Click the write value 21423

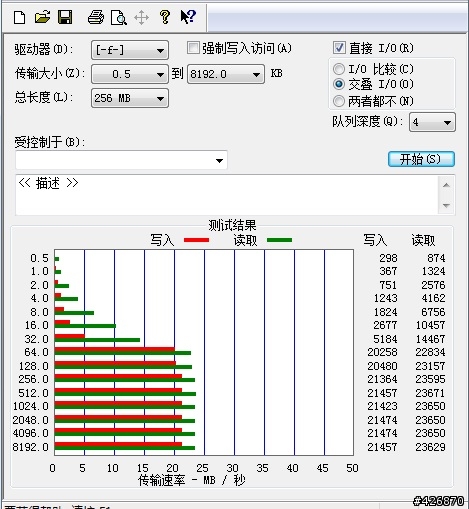[382, 406]
